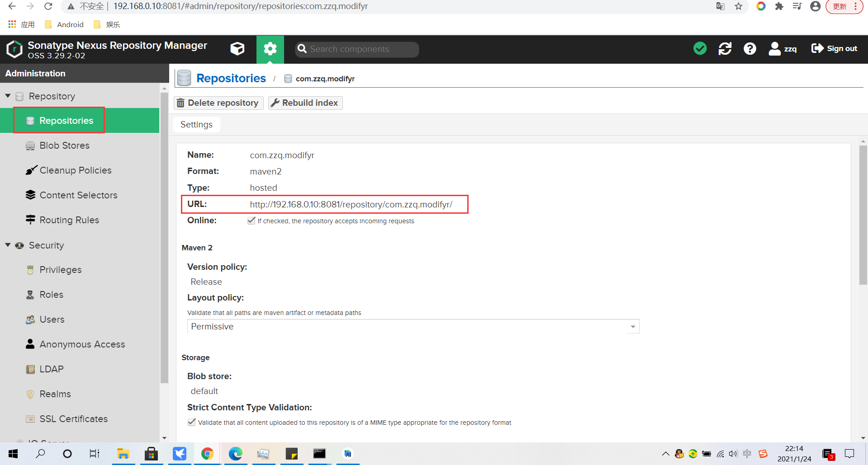This screenshot has height=465, width=868.
Task: Click the Routing Rules signpost icon
Action: click(30, 220)
